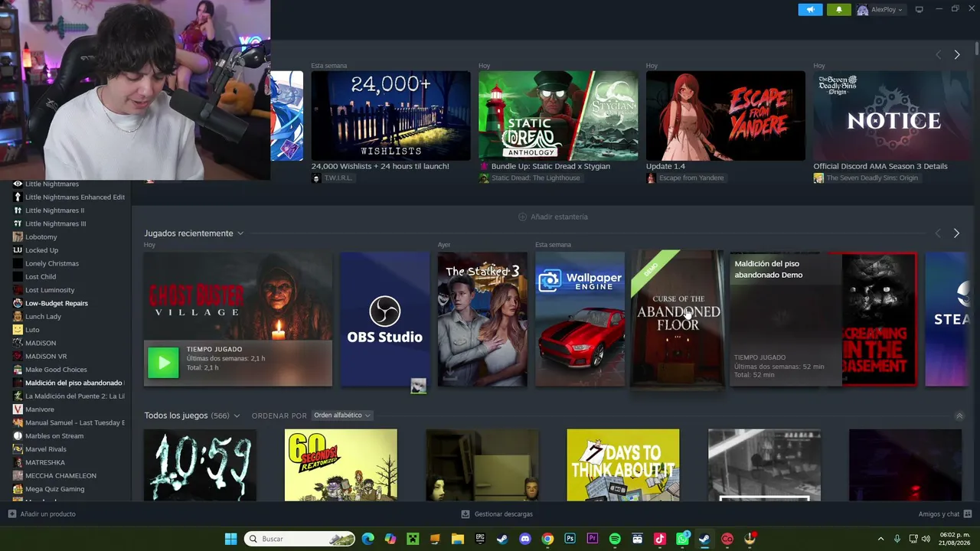Launch Minecraft from the taskbar
The image size is (980, 551).
413,539
